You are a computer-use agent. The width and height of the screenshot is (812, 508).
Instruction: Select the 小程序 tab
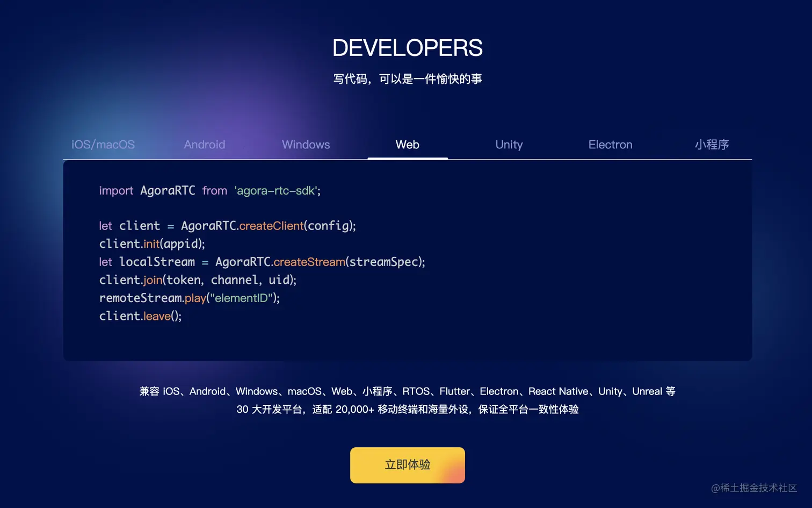(712, 145)
